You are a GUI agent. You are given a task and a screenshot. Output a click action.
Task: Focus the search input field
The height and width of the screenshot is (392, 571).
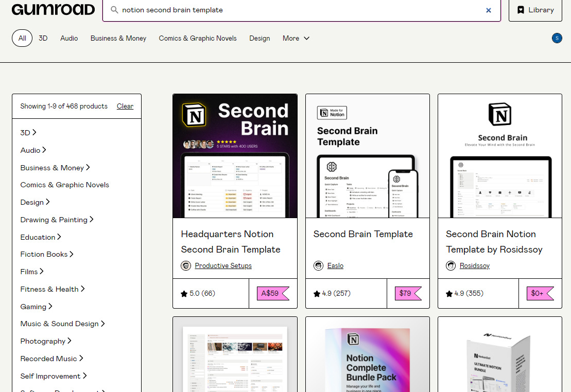click(x=302, y=10)
